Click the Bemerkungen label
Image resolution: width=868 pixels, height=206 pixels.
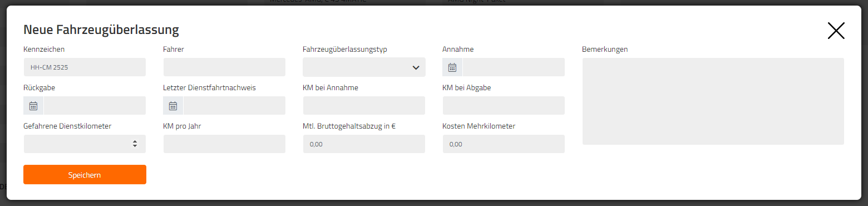click(605, 49)
